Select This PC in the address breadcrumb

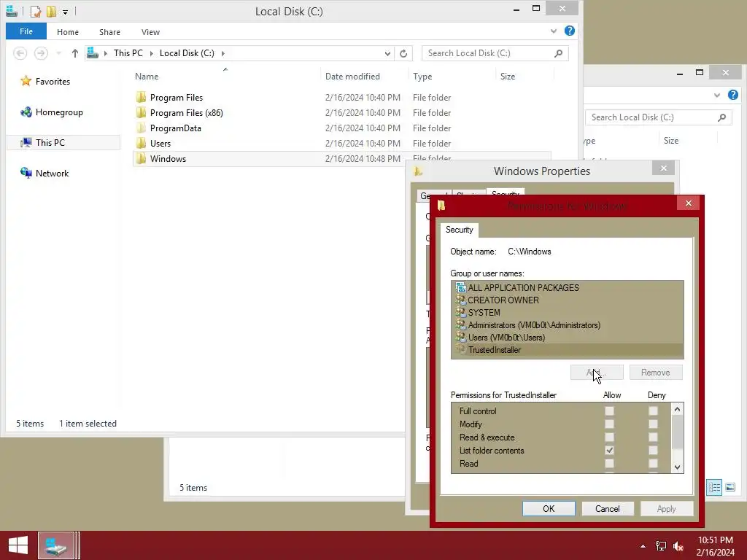click(128, 52)
